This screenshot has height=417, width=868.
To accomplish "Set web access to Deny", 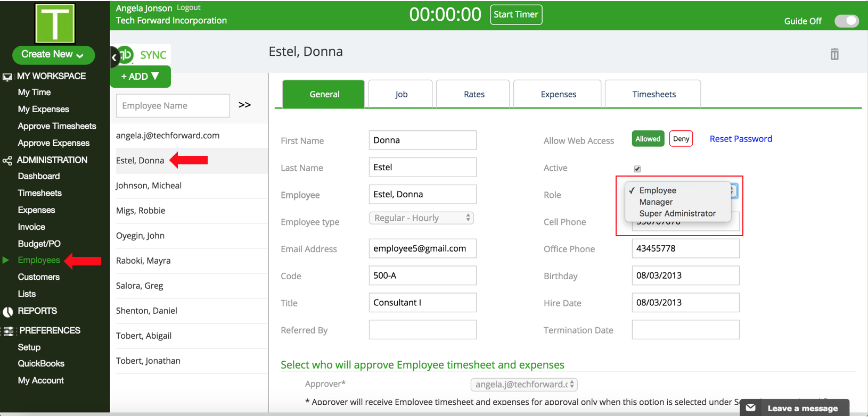I will [x=681, y=139].
